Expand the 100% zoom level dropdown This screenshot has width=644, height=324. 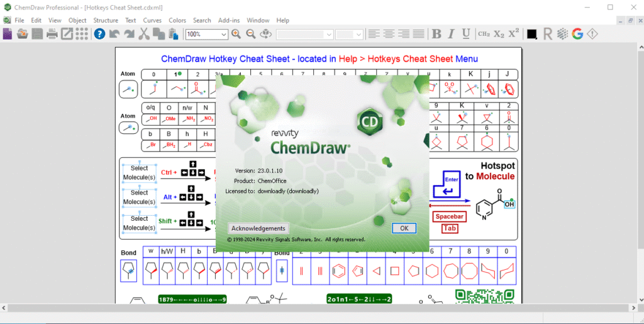(x=224, y=34)
